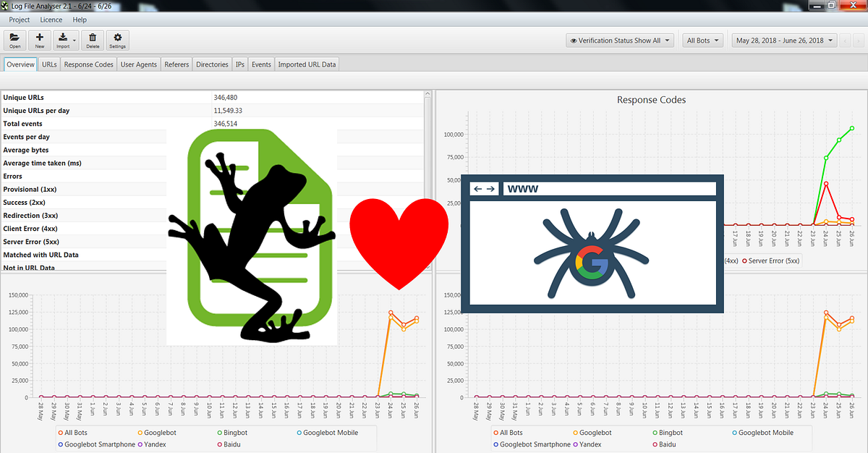The width and height of the screenshot is (868, 453).
Task: Open the Project menu
Action: [x=19, y=20]
